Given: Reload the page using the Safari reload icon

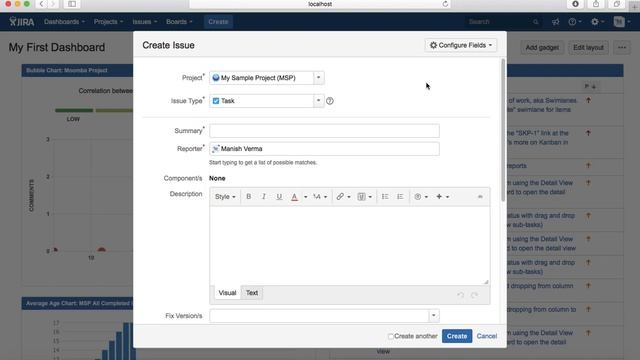Looking at the screenshot, I should click(445, 4).
